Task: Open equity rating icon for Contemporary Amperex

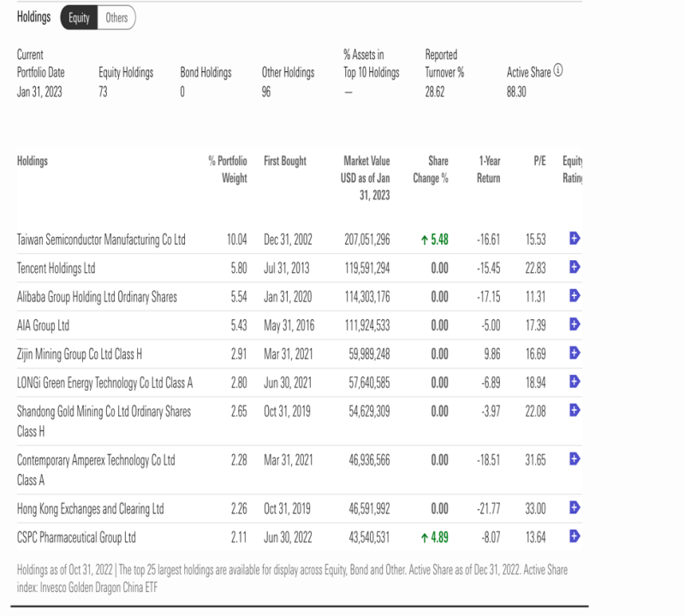Action: [x=575, y=459]
